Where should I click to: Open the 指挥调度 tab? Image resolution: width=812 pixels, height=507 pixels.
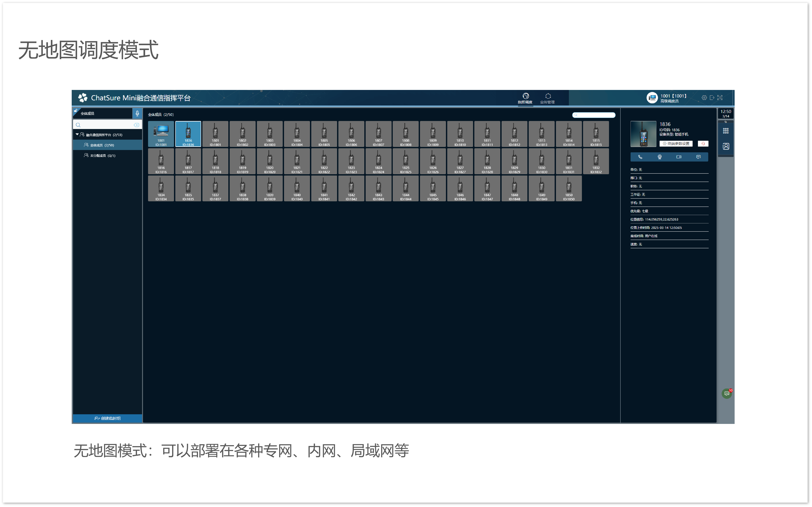[x=525, y=99]
